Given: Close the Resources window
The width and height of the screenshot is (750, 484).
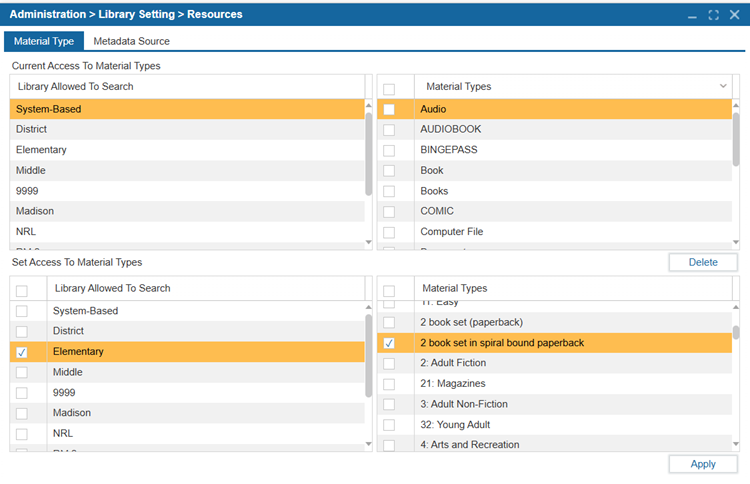Looking at the screenshot, I should coord(735,15).
